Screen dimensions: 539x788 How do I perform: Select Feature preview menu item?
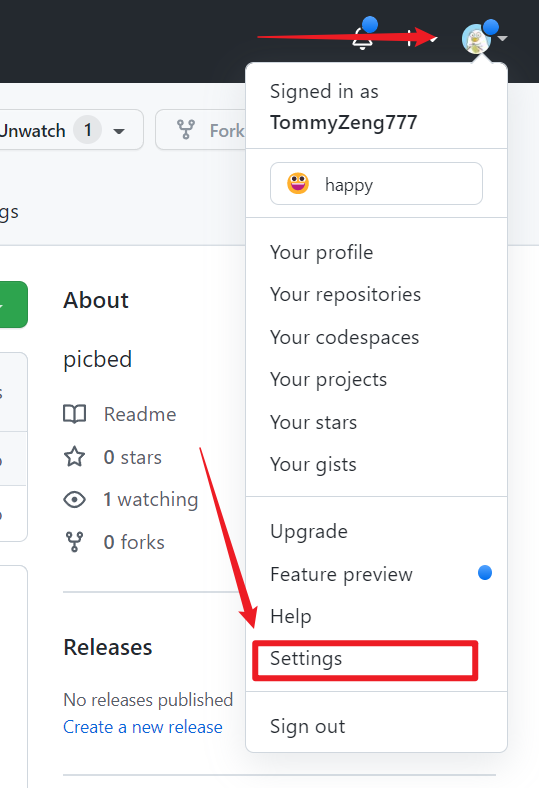(x=341, y=574)
